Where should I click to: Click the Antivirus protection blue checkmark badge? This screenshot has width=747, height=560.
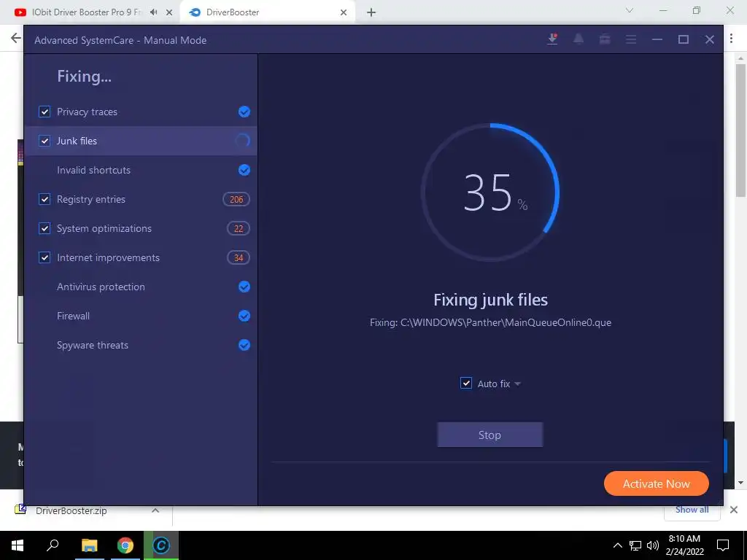point(244,287)
